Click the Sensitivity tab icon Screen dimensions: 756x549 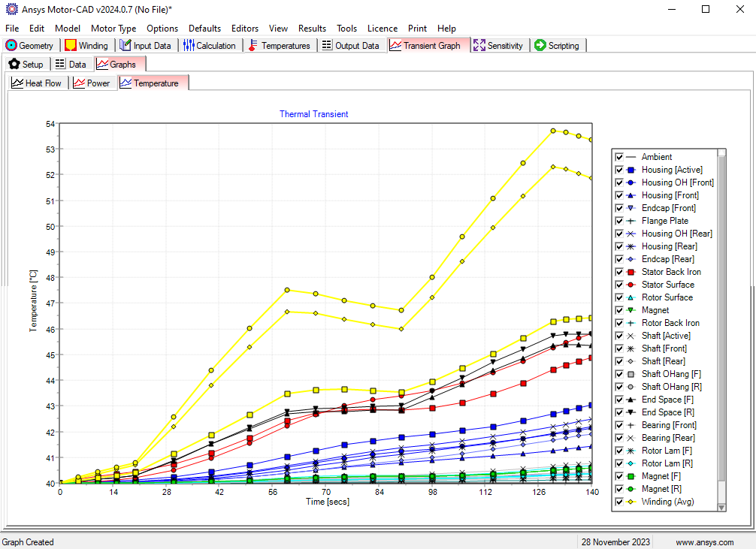pos(479,45)
